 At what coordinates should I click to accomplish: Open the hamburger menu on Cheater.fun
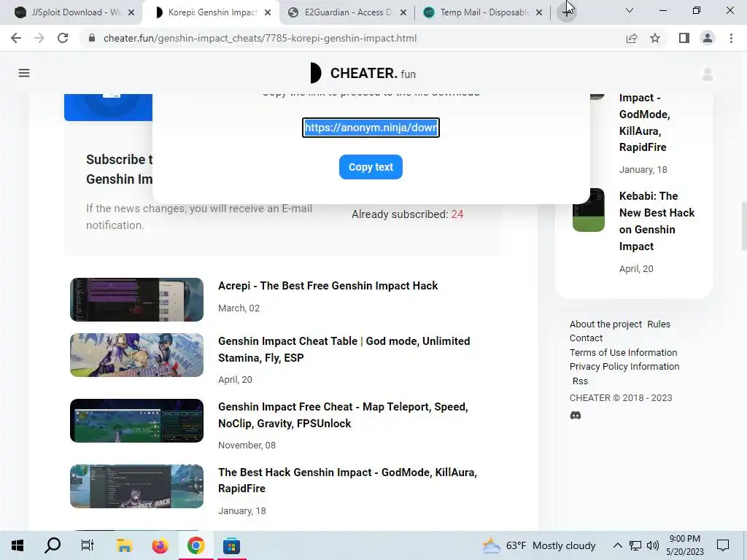pyautogui.click(x=24, y=73)
